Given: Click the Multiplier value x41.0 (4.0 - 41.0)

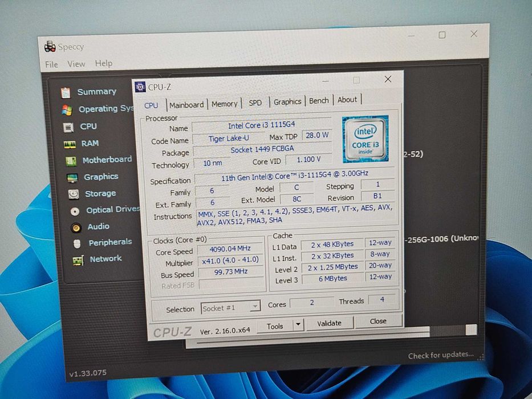Looking at the screenshot, I should tap(230, 260).
